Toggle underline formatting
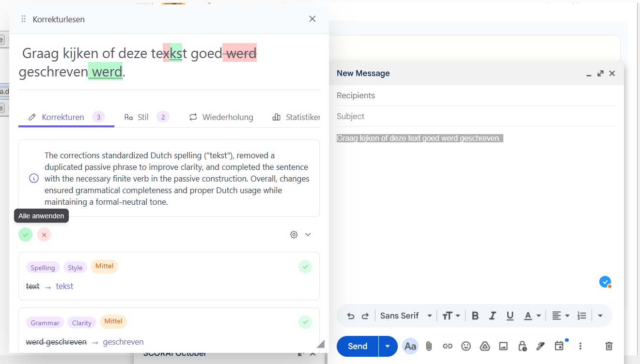This screenshot has width=640, height=364. coord(510,316)
